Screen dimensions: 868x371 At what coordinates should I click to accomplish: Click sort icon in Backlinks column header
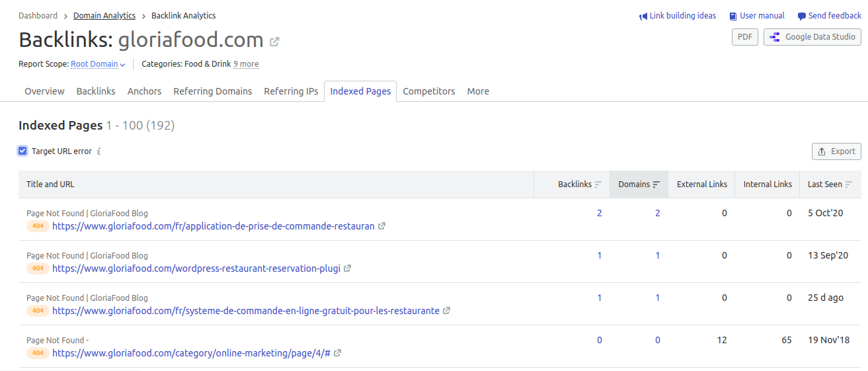point(598,185)
